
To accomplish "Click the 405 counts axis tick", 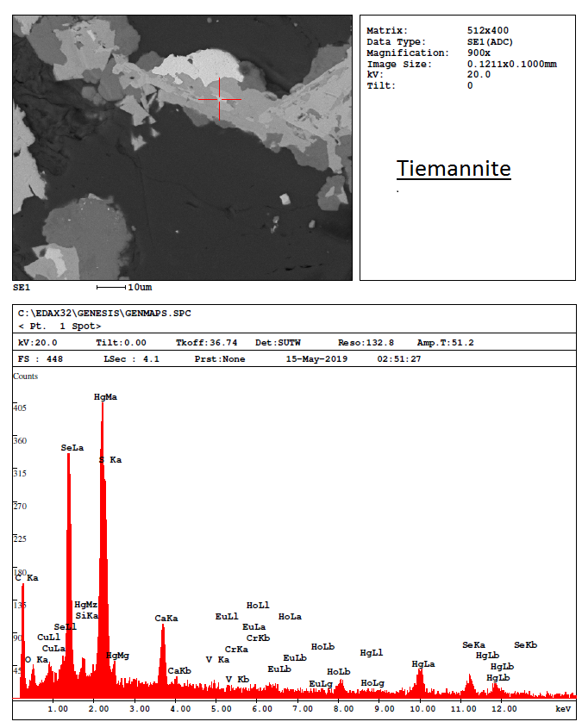I will (20, 408).
